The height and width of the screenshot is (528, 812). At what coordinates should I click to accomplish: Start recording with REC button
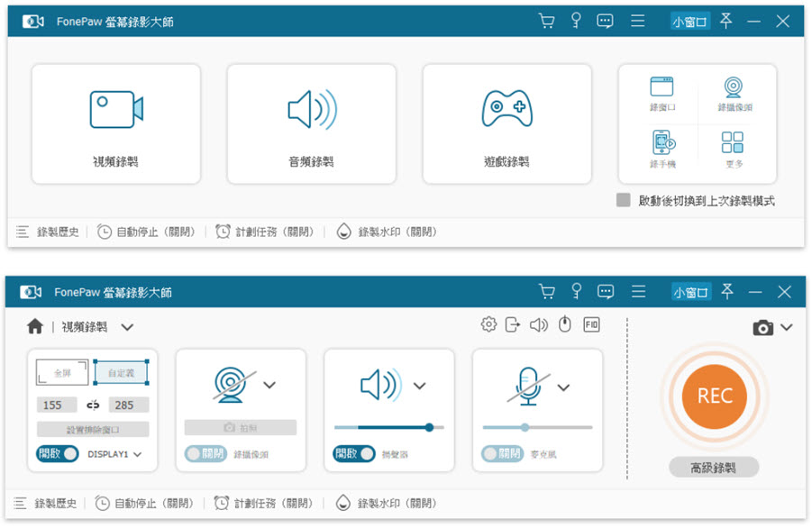click(x=715, y=396)
